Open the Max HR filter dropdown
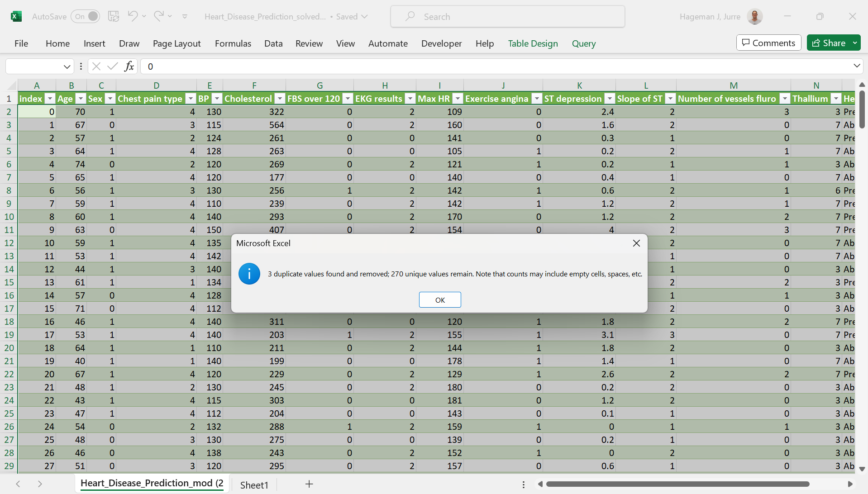 [x=458, y=99]
